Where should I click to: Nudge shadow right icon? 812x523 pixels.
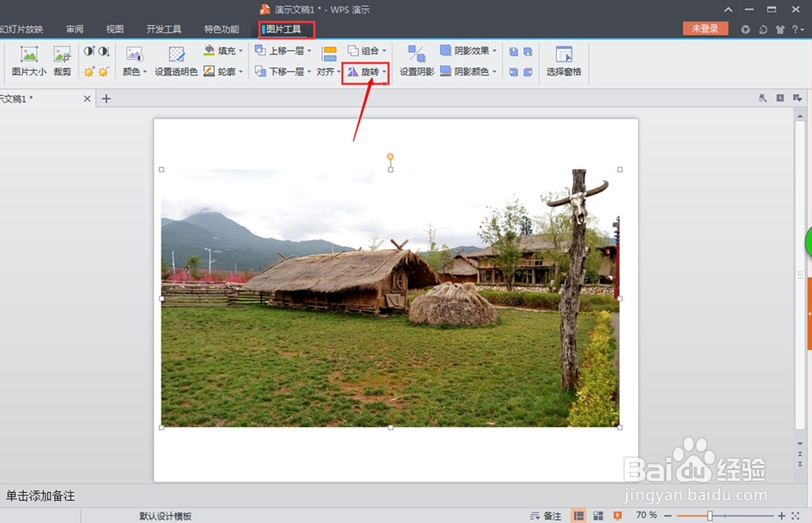pos(528,72)
